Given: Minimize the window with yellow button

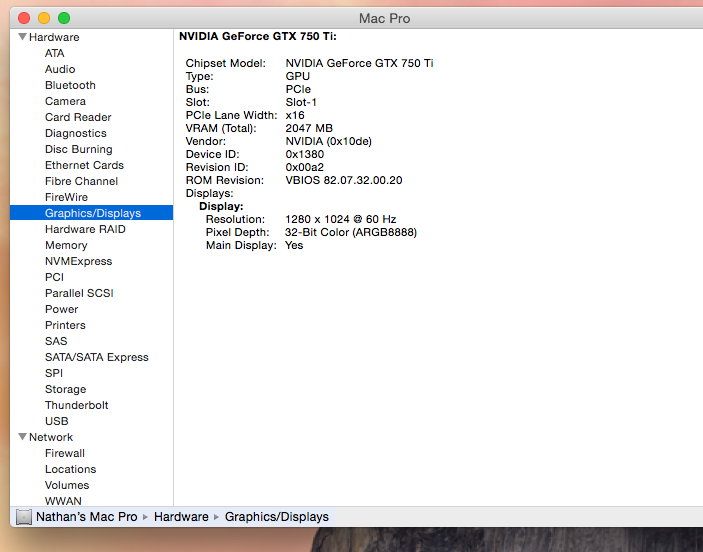Looking at the screenshot, I should pos(44,18).
